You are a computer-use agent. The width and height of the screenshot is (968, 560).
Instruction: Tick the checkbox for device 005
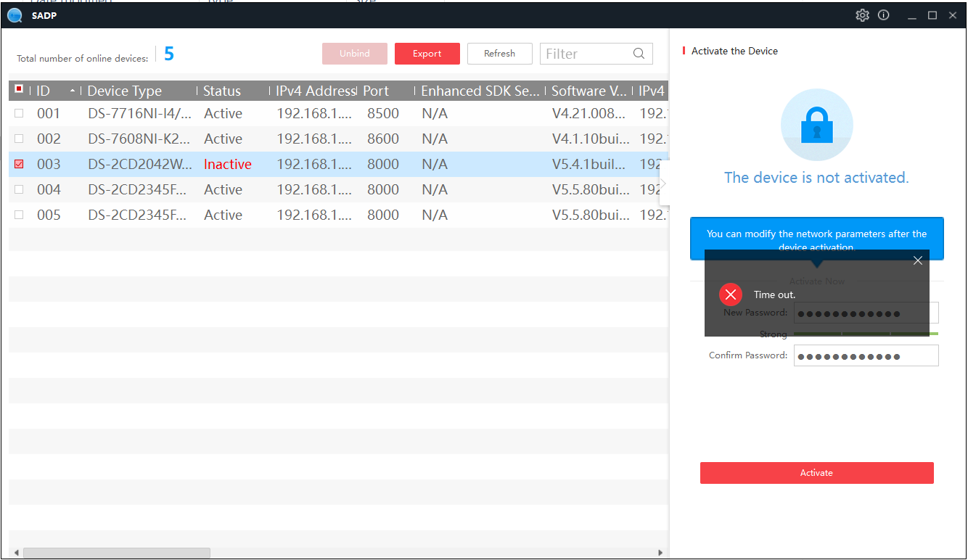(19, 215)
